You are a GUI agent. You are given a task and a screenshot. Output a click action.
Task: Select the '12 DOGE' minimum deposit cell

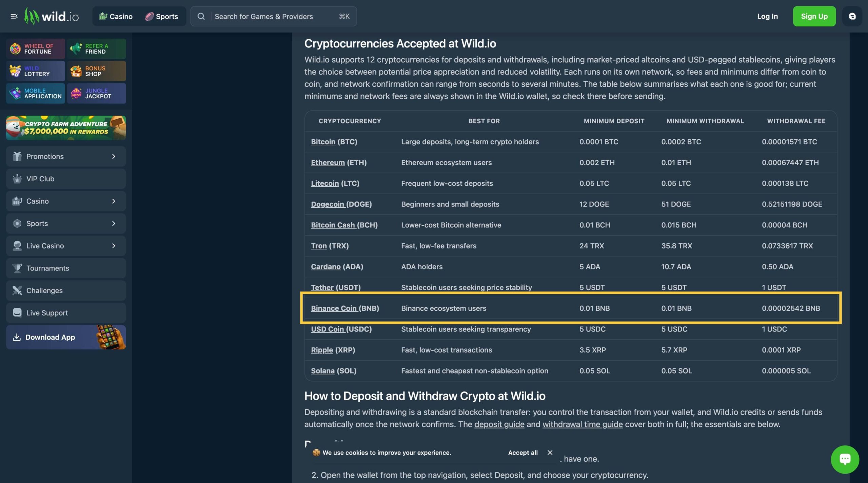594,204
